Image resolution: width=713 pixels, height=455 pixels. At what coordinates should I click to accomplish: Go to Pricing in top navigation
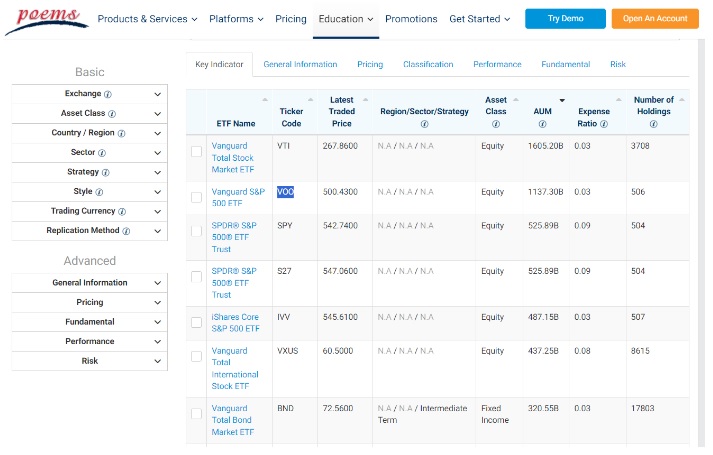[291, 19]
